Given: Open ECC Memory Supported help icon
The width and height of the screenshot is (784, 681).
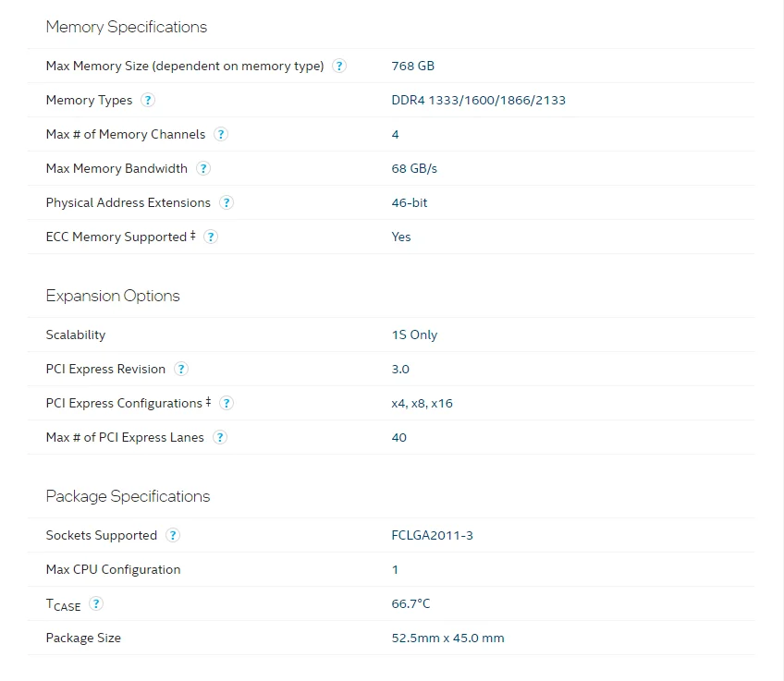Looking at the screenshot, I should coord(211,237).
